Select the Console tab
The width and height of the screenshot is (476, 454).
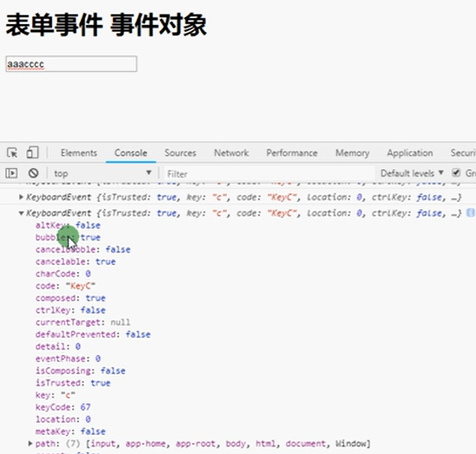[131, 153]
